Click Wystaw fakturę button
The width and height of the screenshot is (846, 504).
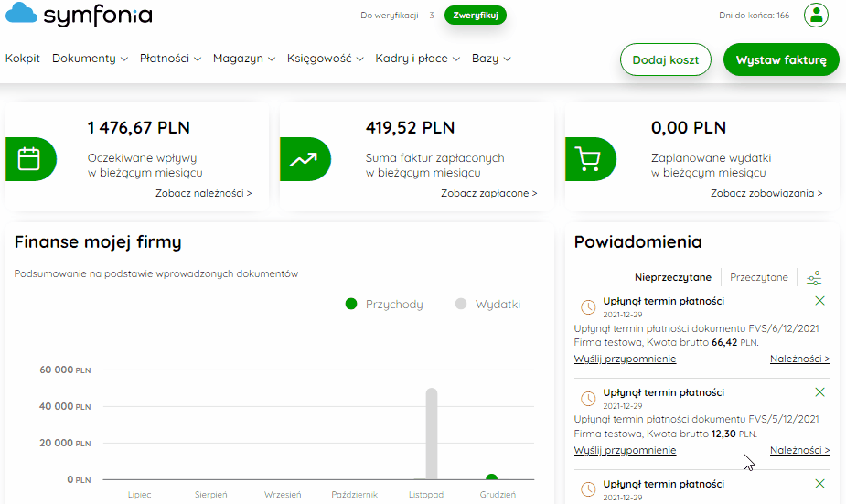[781, 59]
